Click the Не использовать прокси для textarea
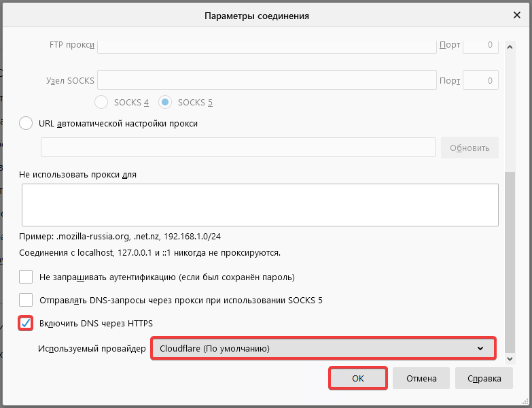 (260, 205)
